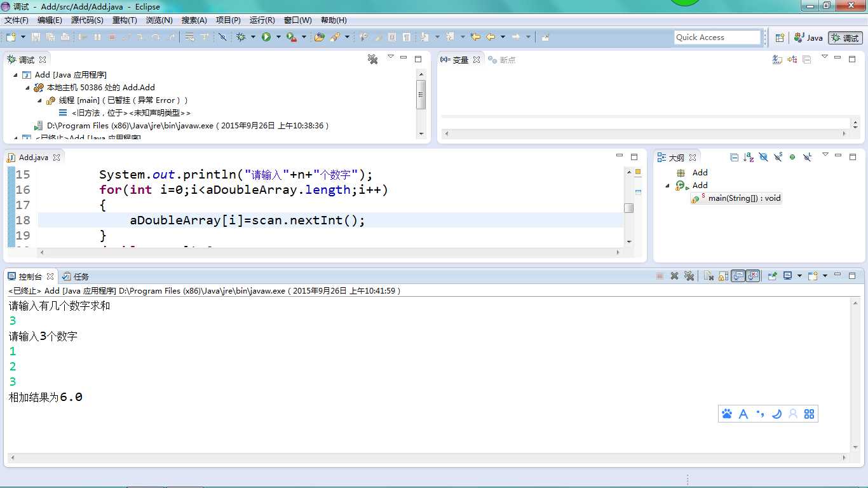Collapse the 线程 [main] thread node
Image resolution: width=868 pixels, height=488 pixels.
[40, 100]
